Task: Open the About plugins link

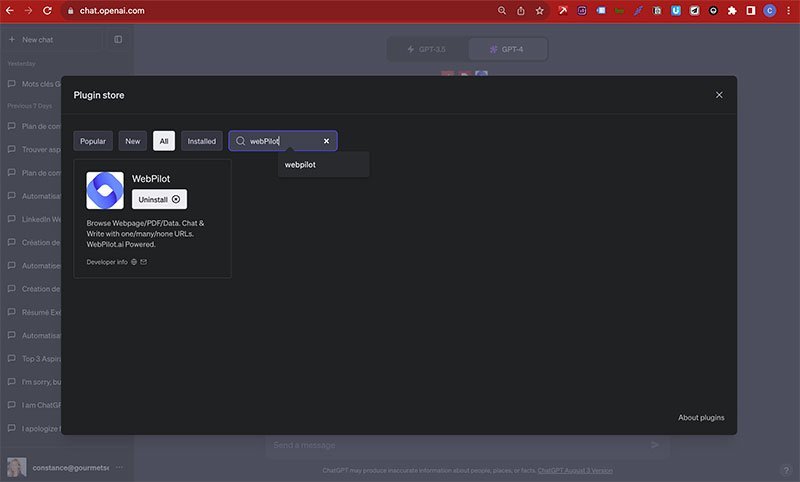Action: click(x=701, y=417)
